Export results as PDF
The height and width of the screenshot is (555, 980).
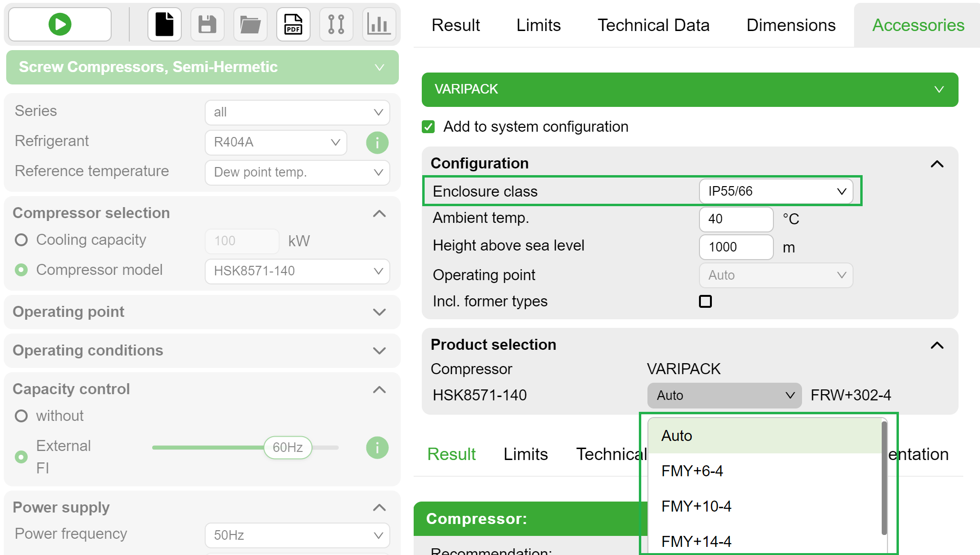293,24
